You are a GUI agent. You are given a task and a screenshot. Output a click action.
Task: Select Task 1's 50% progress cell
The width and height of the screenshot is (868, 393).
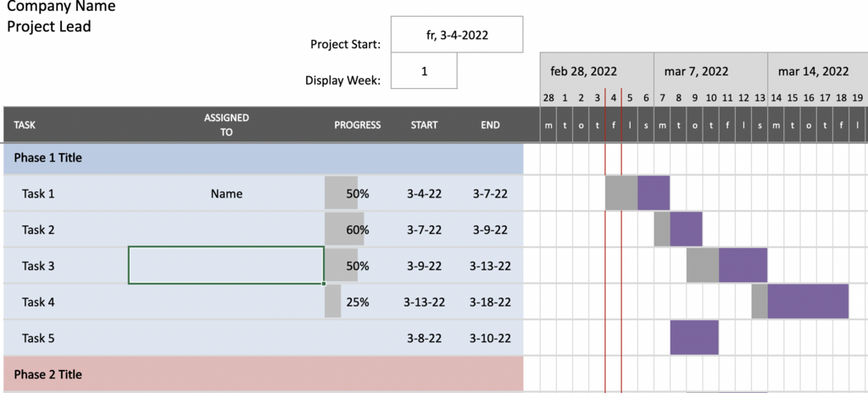357,194
